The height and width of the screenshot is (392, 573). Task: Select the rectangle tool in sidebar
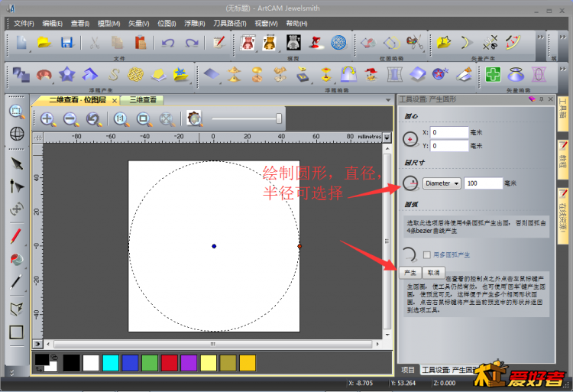16,332
